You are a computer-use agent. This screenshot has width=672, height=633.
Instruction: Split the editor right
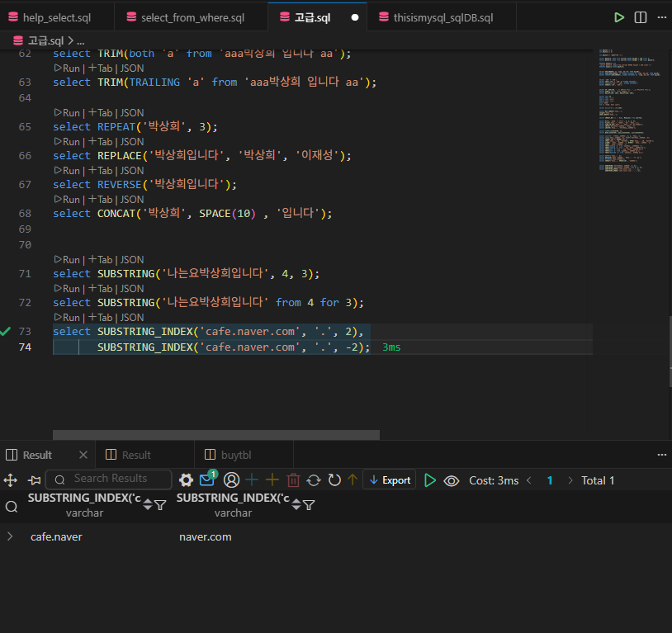641,17
